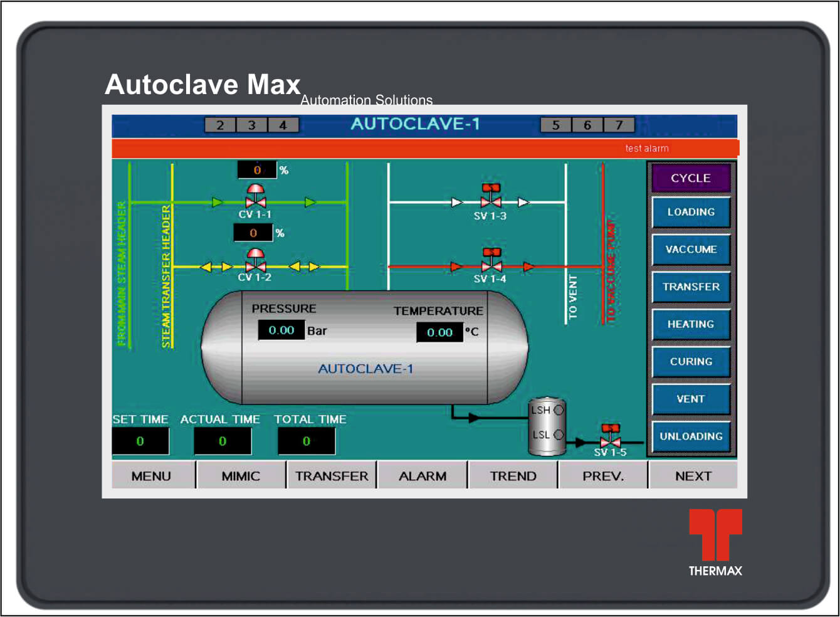Screen dimensions: 840x617
Task: Toggle the SV 1-3 solenoid valve
Action: [x=491, y=196]
